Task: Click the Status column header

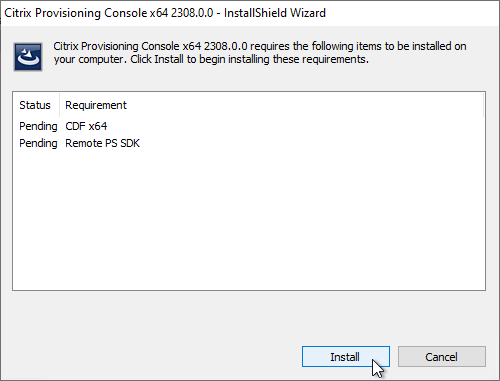Action: tap(35, 105)
